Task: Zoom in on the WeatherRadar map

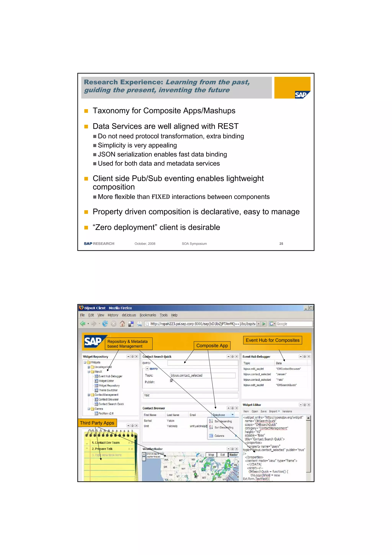Action: [x=144, y=454]
